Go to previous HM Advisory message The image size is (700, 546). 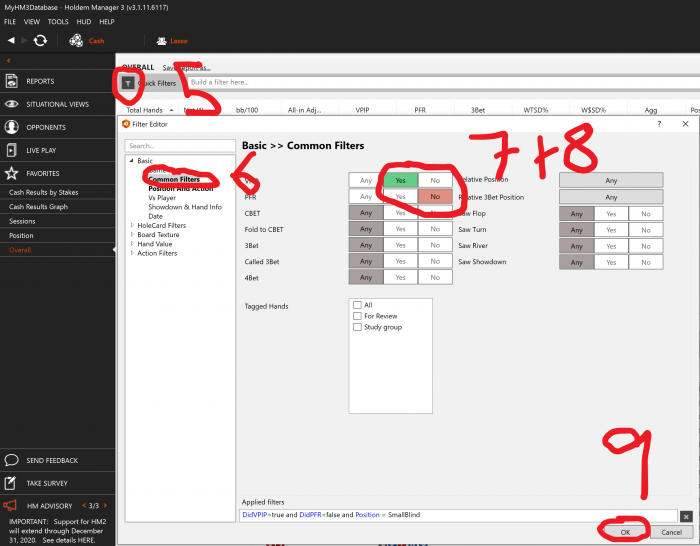[83, 505]
